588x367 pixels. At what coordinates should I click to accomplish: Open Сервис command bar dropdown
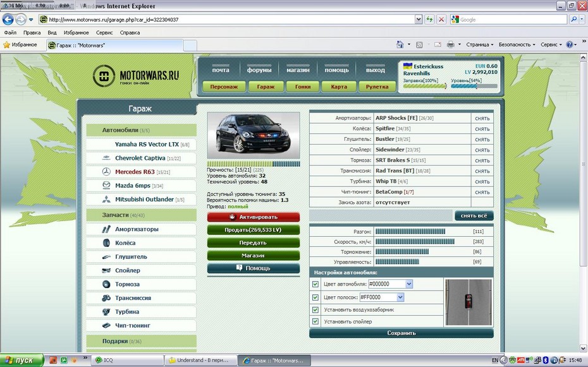click(551, 45)
